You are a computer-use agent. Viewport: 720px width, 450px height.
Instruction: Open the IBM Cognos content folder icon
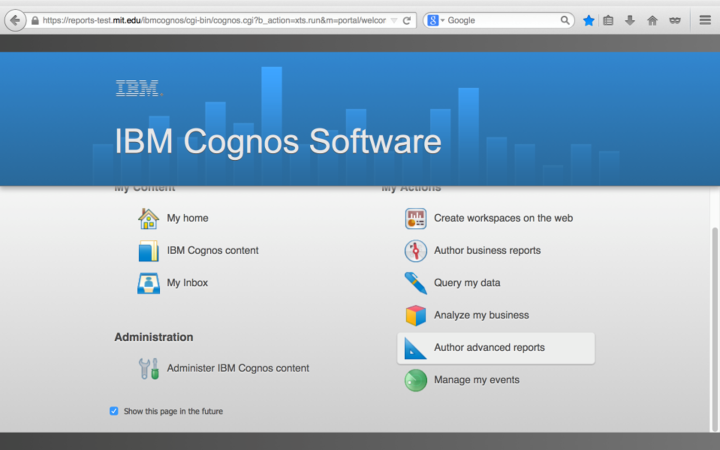coord(148,251)
